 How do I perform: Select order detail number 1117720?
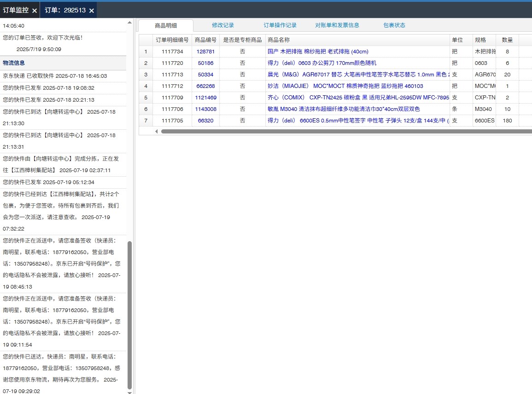172,63
